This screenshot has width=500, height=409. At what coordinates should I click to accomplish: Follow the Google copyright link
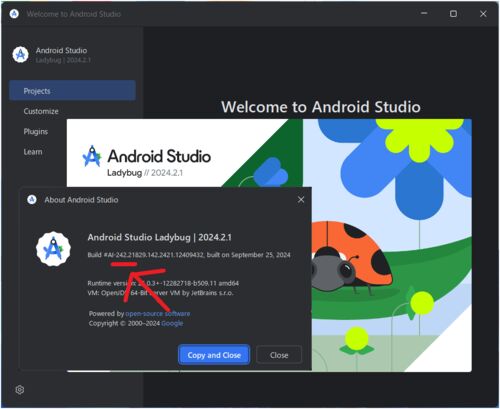[172, 323]
